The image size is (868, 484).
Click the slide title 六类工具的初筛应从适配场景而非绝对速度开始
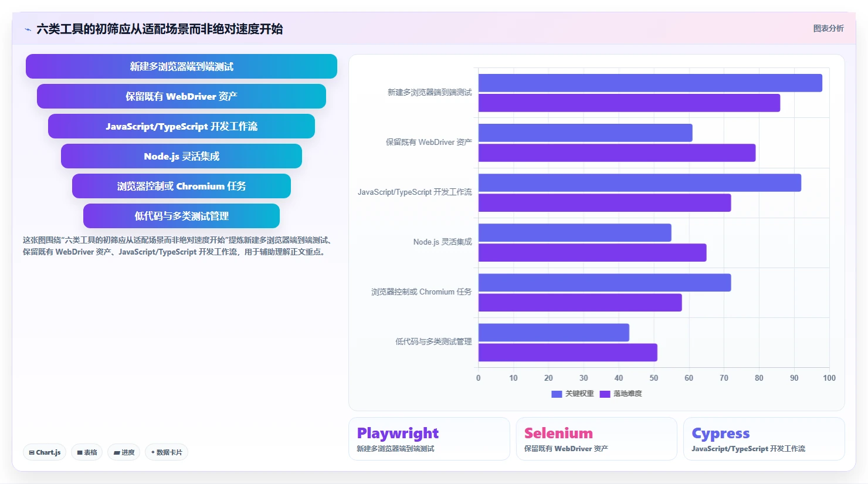click(x=160, y=29)
